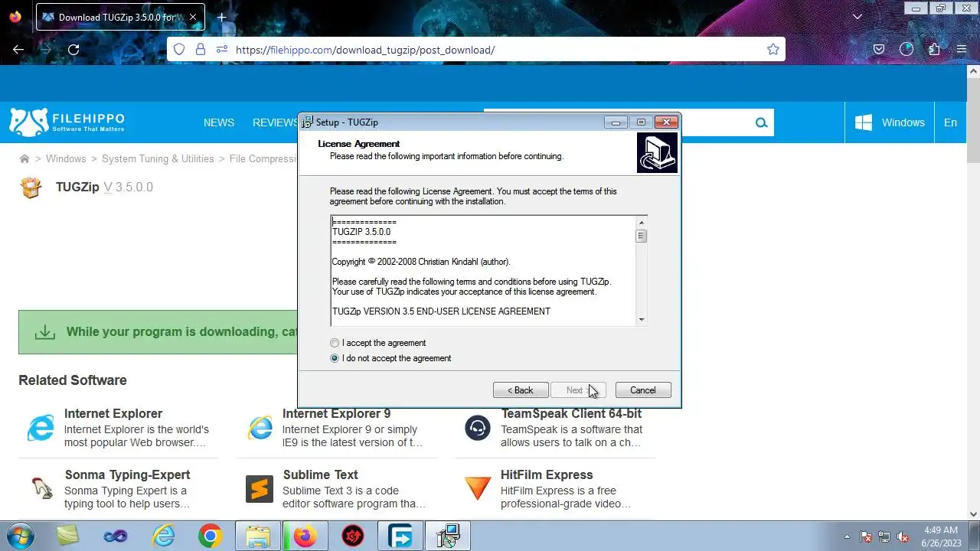Click the Back button in Setup
980x551 pixels.
pyautogui.click(x=521, y=390)
